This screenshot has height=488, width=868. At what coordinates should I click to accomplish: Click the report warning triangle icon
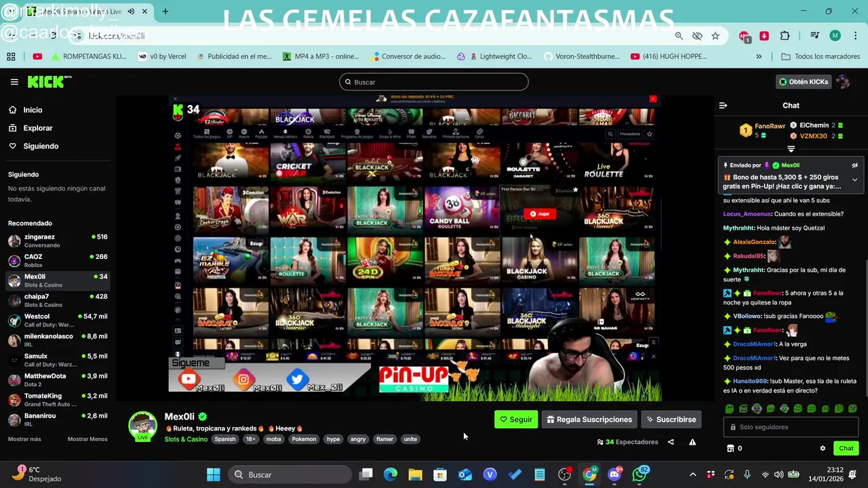[x=692, y=442]
